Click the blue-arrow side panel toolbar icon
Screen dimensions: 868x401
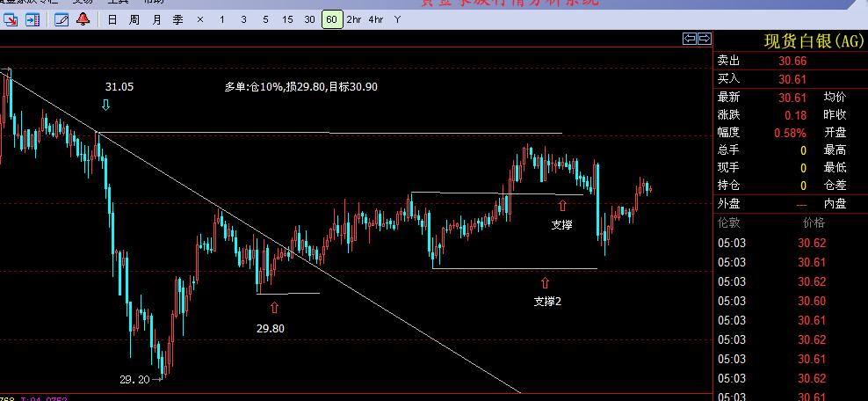click(33, 20)
